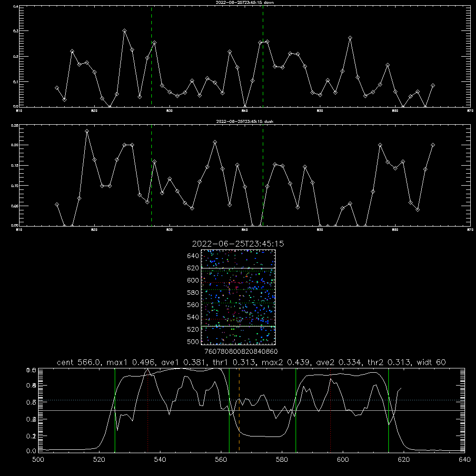Screen dimensions: 476x476
Task: Click the "max2 0.439" value
Action: click(286, 362)
